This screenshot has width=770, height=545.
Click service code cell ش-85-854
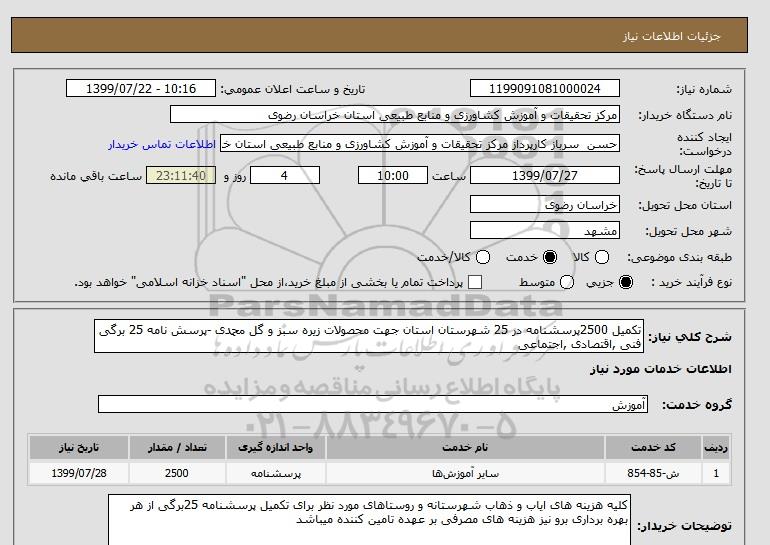click(x=653, y=473)
